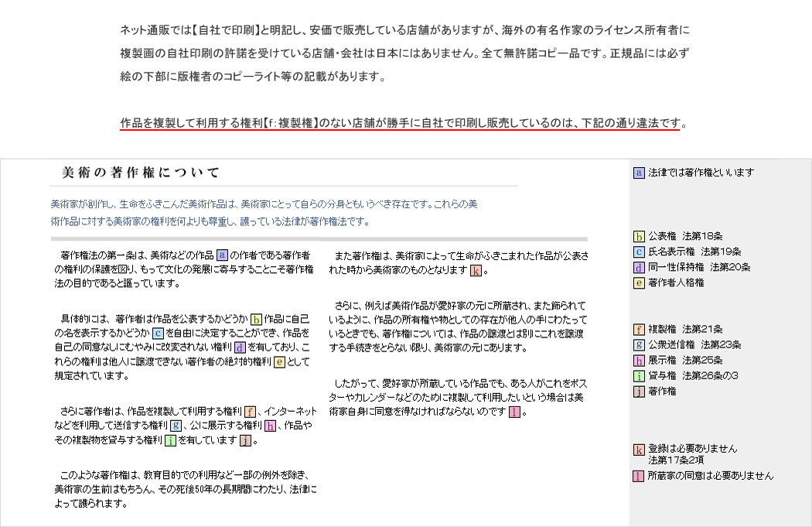Click the legend text 公衆送信権 法第23条

point(694,345)
